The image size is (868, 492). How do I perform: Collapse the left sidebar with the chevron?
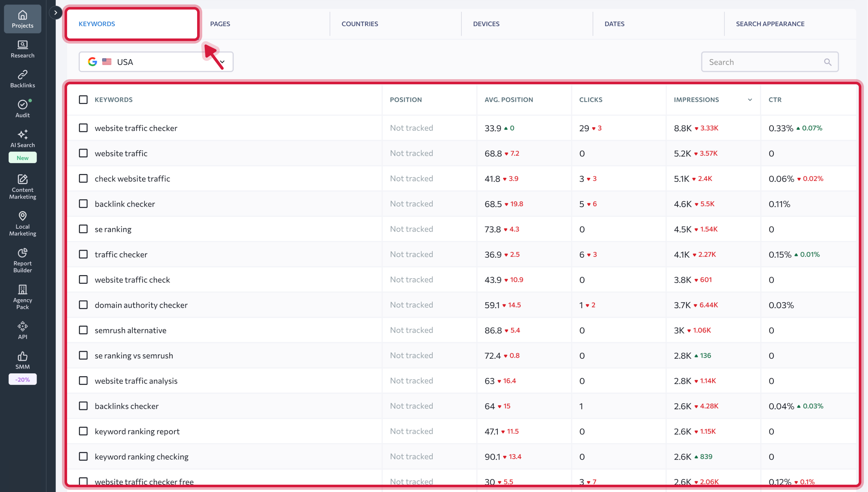(55, 12)
